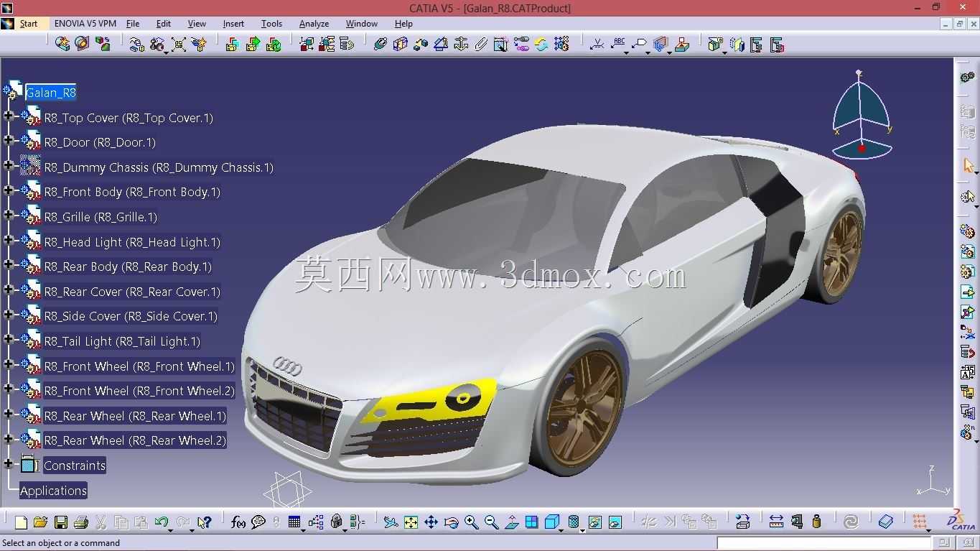
Task: Save the product with the floppy disk icon
Action: [x=61, y=522]
